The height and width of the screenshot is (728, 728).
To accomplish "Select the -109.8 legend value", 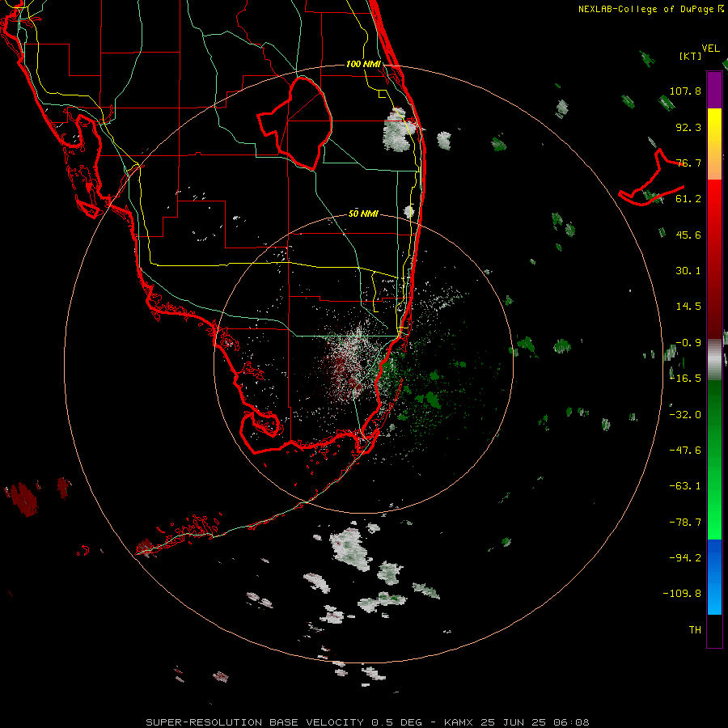I will click(682, 594).
